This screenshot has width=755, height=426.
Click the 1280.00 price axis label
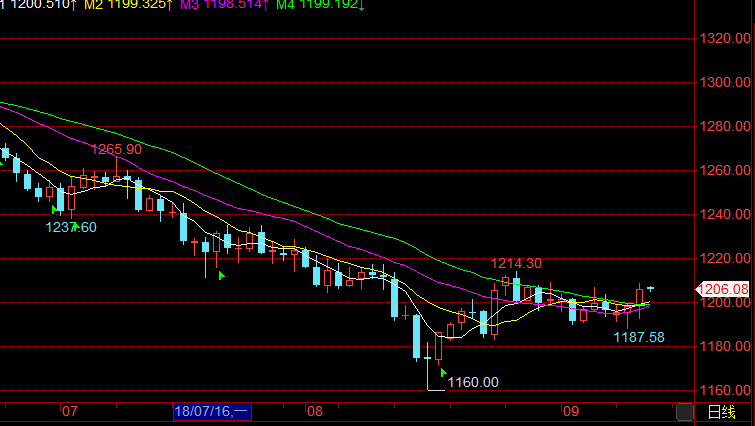coord(725,126)
